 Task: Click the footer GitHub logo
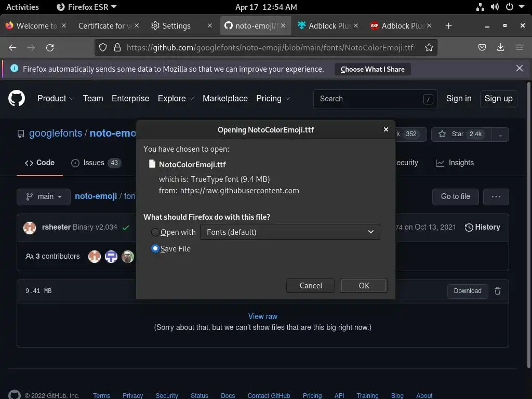click(14, 395)
